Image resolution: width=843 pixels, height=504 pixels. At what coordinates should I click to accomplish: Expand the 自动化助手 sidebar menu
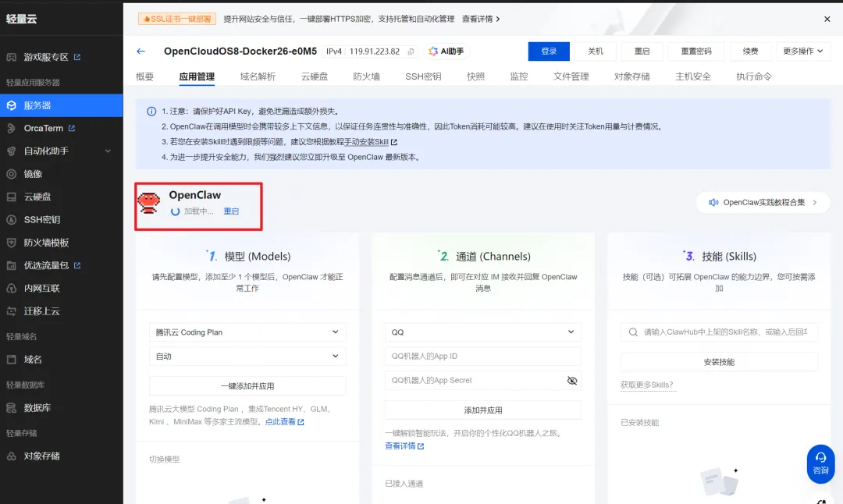point(62,151)
